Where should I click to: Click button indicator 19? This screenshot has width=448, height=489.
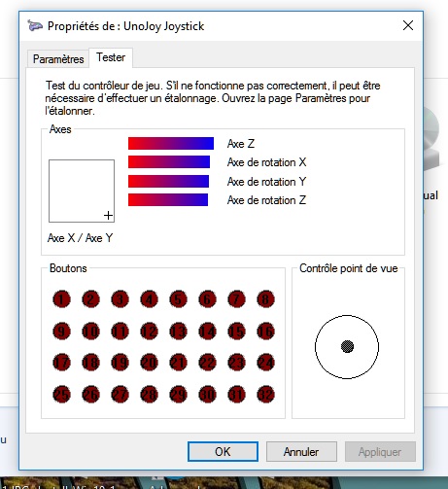pos(120,363)
